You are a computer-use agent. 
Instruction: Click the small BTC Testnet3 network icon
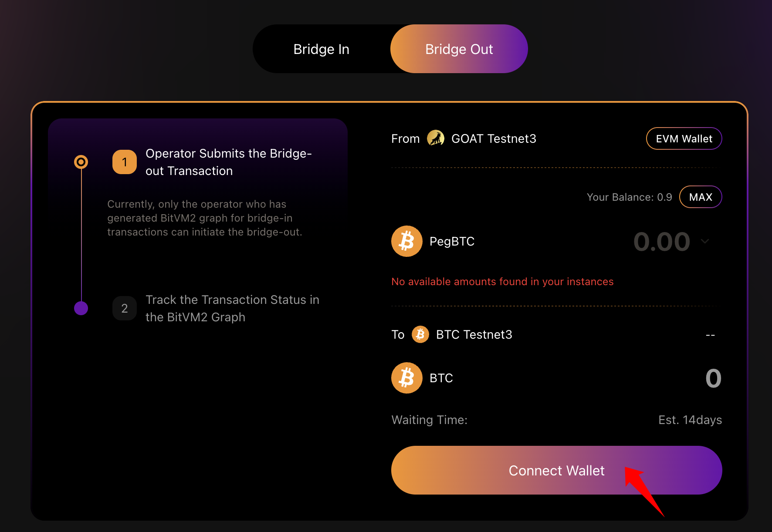point(420,334)
